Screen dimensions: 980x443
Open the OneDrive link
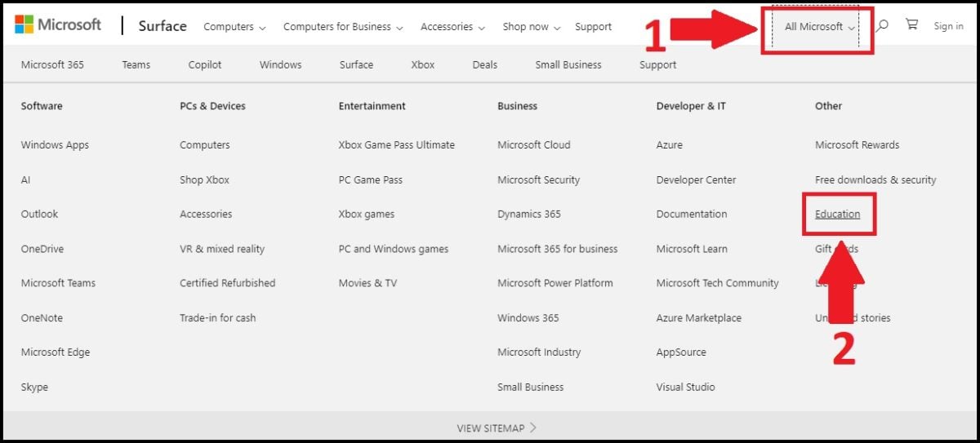pos(42,249)
